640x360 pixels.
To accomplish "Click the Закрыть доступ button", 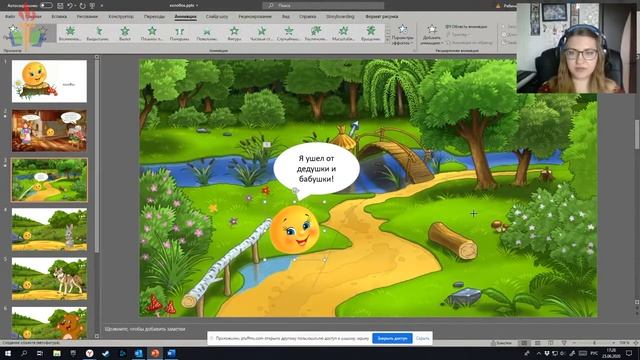I will pos(392,338).
